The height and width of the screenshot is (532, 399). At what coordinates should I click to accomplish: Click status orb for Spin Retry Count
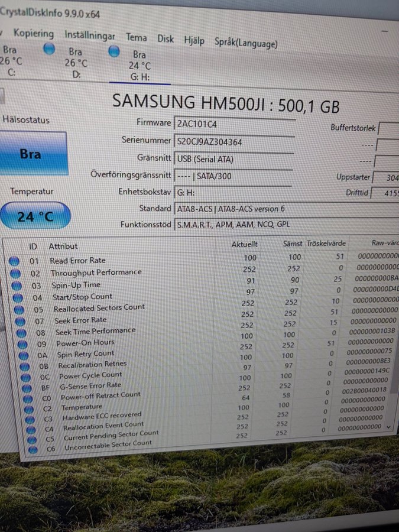[x=24, y=356]
